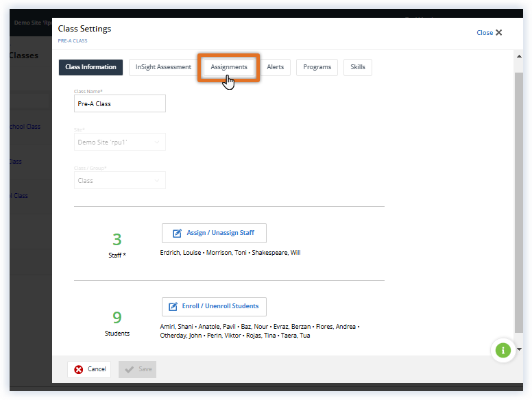Click the PRE-A CLASS subtitle text
532x400 pixels.
click(x=73, y=40)
